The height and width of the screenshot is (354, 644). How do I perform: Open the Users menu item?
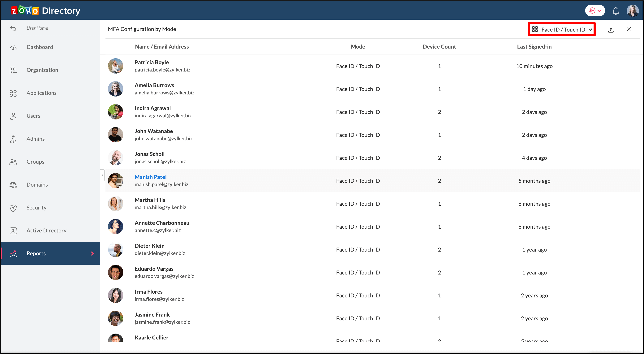click(33, 116)
